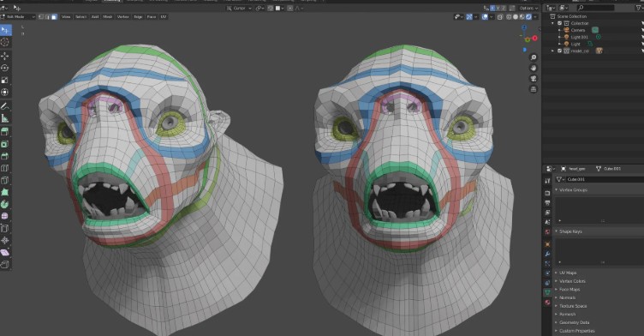Switch to solid viewport shading
The height and width of the screenshot is (336, 644).
[516, 17]
